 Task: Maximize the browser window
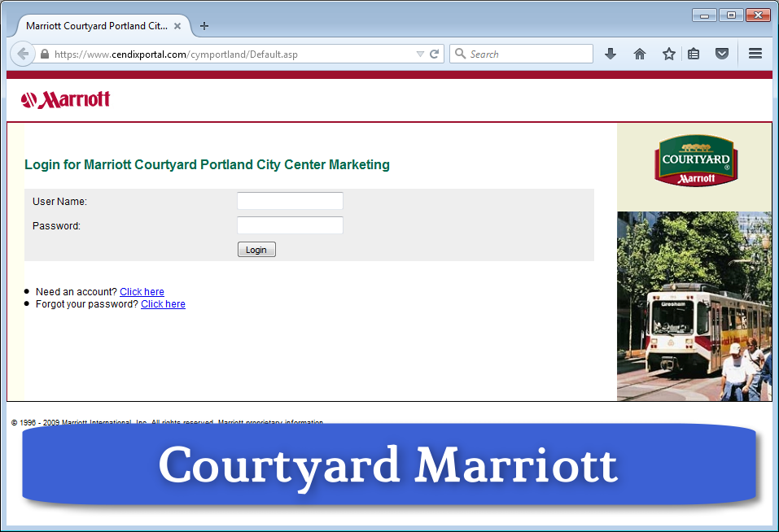pyautogui.click(x=731, y=15)
